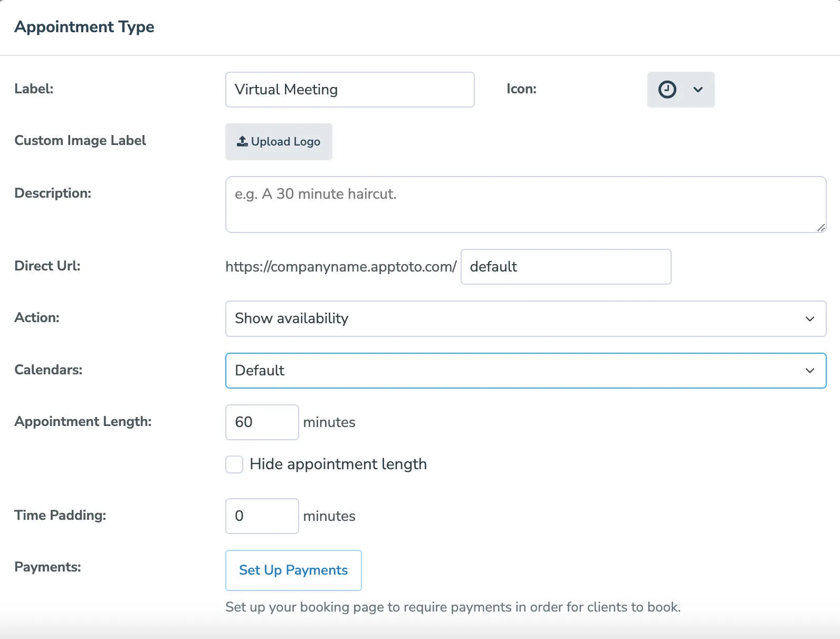This screenshot has width=840, height=639.
Task: Click the Direct Url: label
Action: [x=47, y=266]
